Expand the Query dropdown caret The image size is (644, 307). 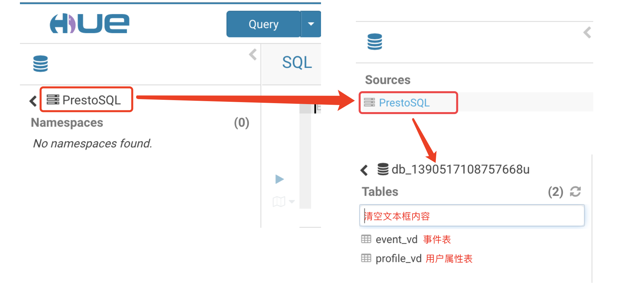point(311,24)
